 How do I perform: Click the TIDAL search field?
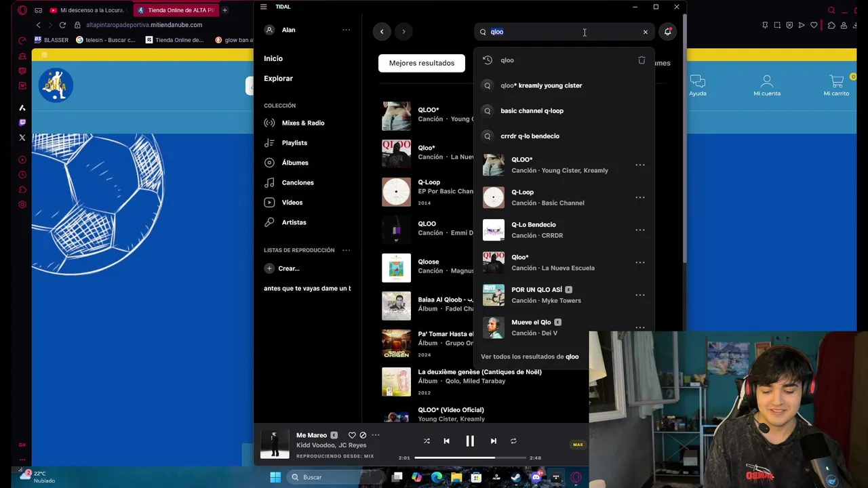point(564,32)
